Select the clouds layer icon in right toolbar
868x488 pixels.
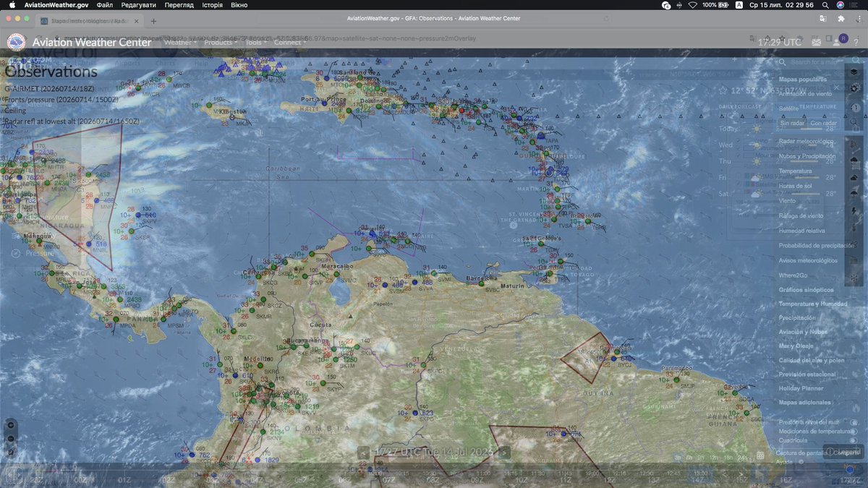[x=854, y=176]
